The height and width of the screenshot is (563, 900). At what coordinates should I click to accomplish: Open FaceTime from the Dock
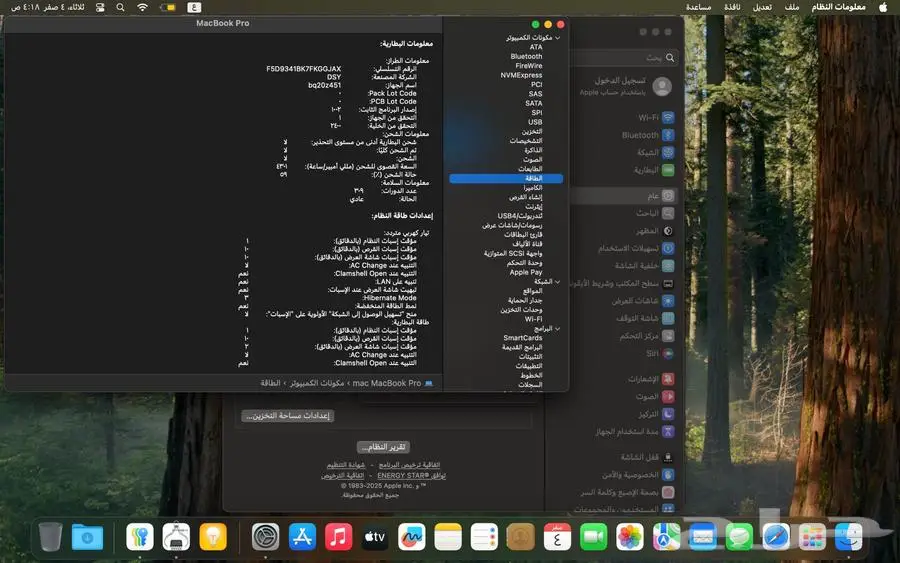(x=593, y=537)
